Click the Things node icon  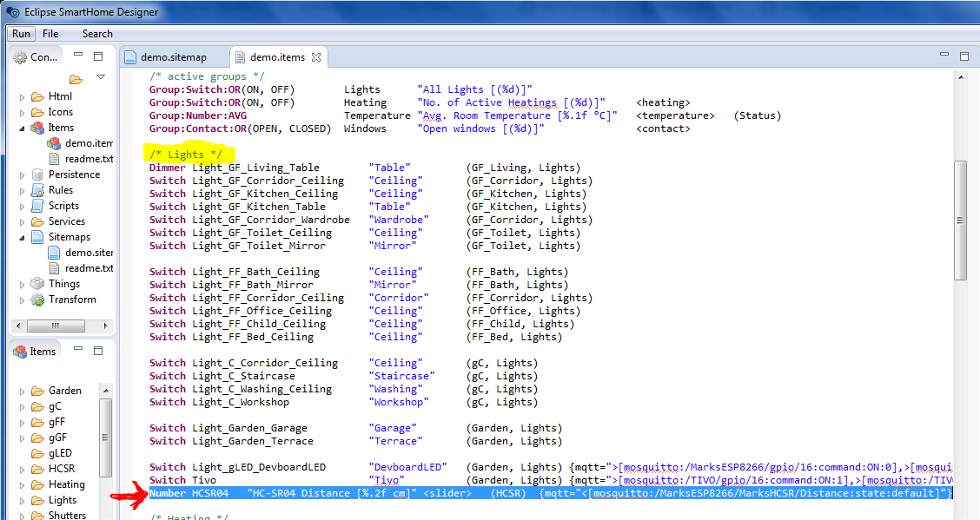coord(37,284)
